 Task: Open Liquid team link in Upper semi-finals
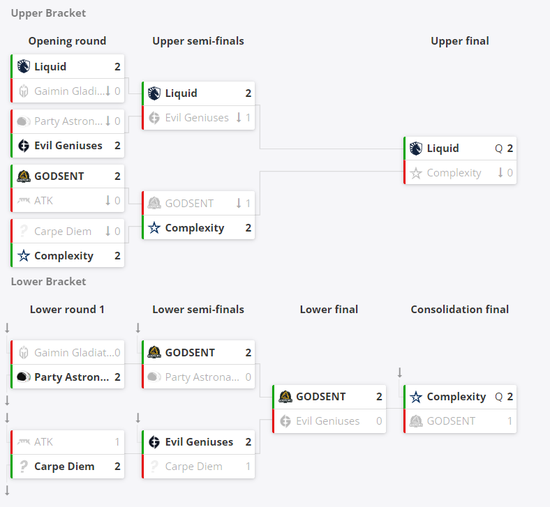click(x=181, y=93)
